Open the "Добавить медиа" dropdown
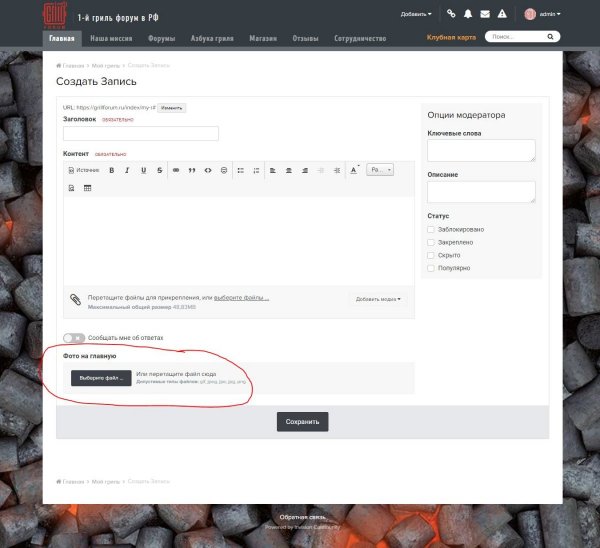This screenshot has height=548, width=600. pos(378,299)
